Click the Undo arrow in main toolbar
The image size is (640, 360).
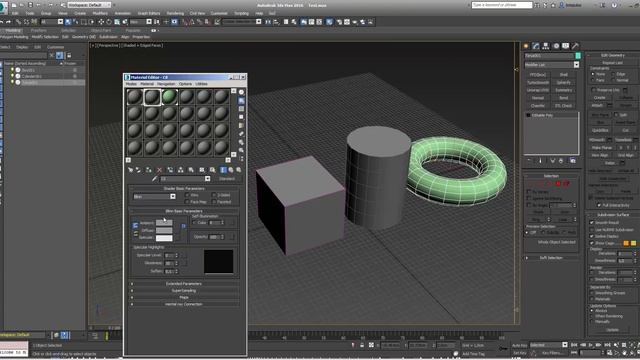2,22
